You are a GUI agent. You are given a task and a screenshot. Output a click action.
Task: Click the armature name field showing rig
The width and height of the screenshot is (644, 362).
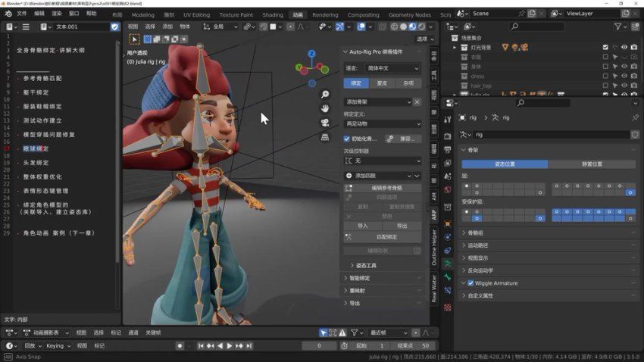[x=551, y=135]
